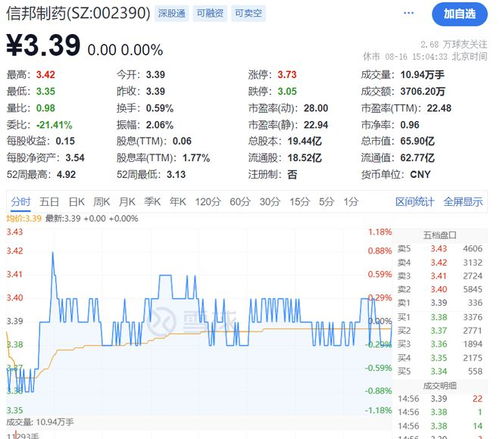
Task: Click the 万球友关注 follower count
Action: click(x=454, y=44)
